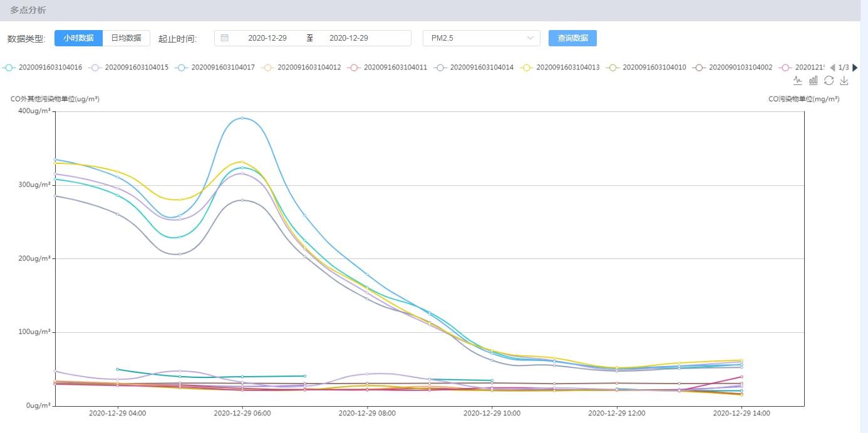
Task: Open end date picker field
Action: tap(349, 38)
